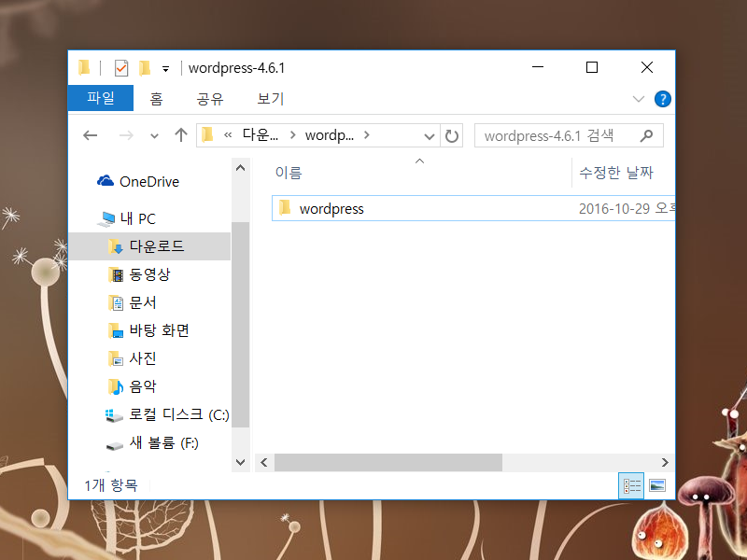Switch to the 공유 ribbon tab
Screen dimensions: 747x560
[209, 99]
